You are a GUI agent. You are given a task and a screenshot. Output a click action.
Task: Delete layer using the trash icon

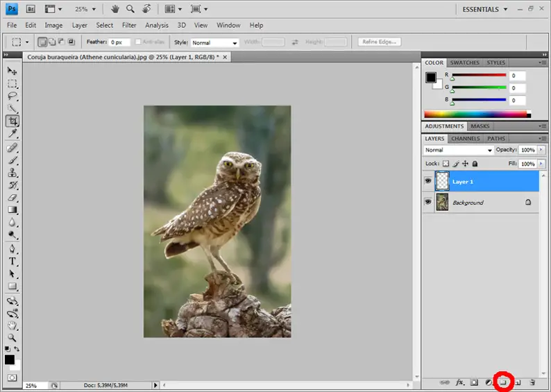(x=532, y=382)
